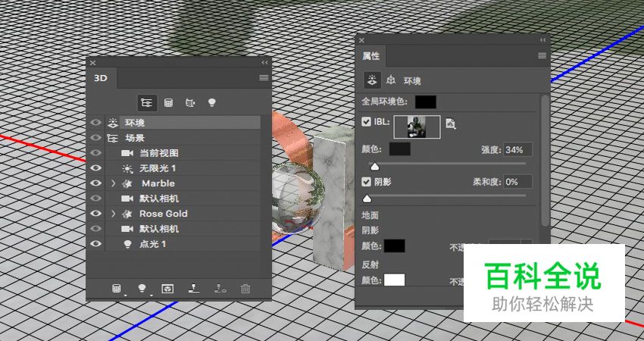Click cancel print icon in 3D panel footer
The width and height of the screenshot is (644, 341).
(x=220, y=289)
